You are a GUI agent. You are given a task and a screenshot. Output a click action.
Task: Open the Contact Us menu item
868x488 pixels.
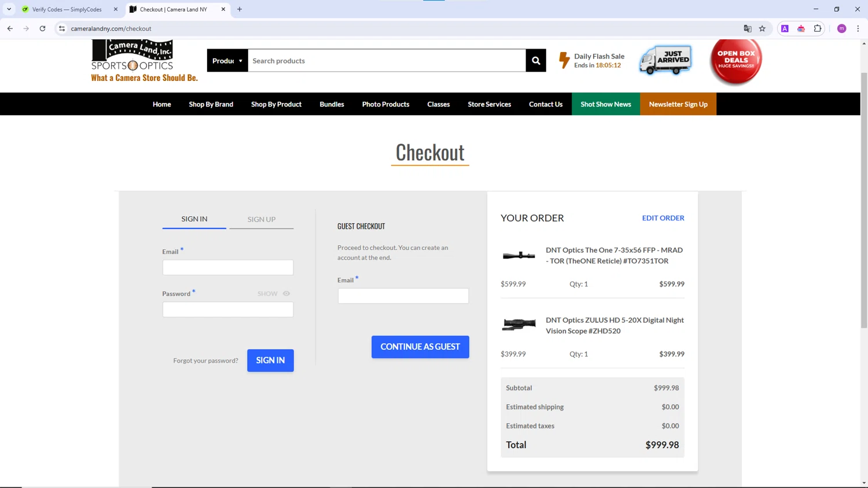tap(546, 104)
